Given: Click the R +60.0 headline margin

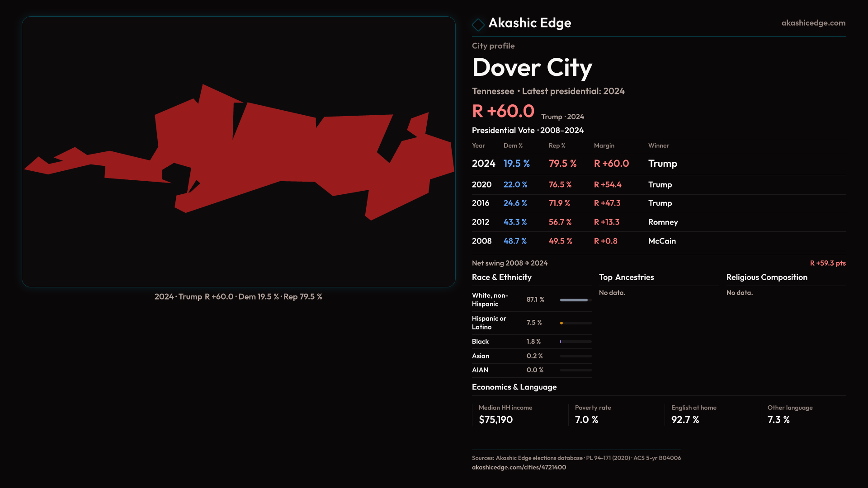Looking at the screenshot, I should click(503, 111).
